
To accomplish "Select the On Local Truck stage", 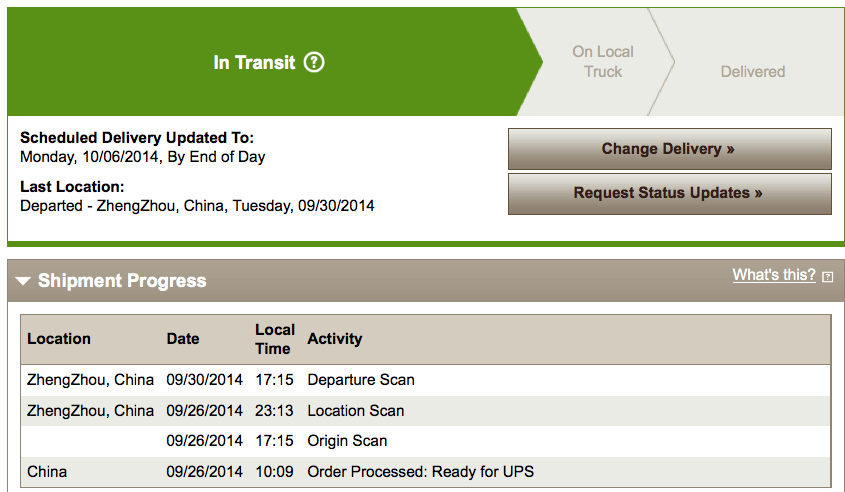I will point(602,61).
